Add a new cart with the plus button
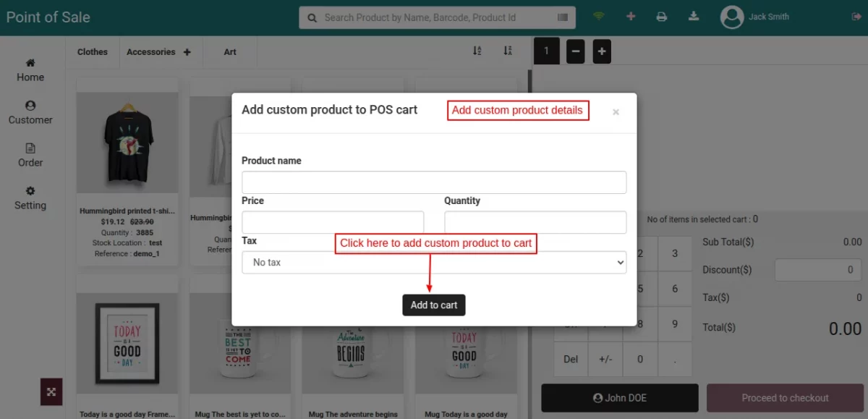Screen dimensions: 868x419 (x=602, y=51)
